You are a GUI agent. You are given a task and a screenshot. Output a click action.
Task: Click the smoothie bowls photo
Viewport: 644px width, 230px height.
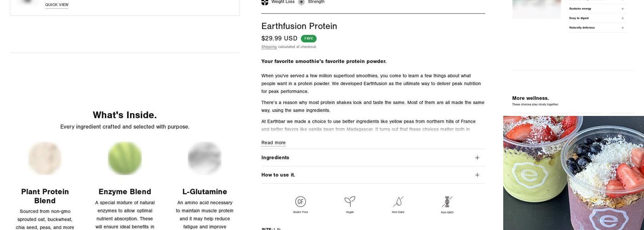click(573, 172)
